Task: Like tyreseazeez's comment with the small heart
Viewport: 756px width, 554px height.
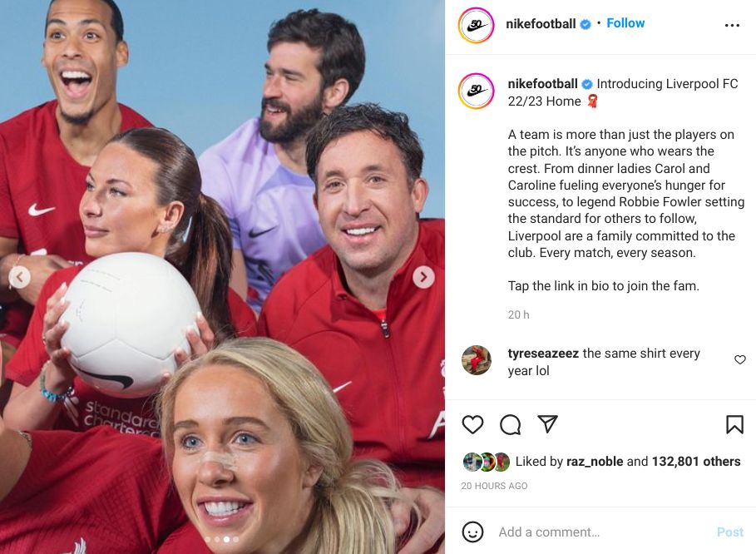Action: point(740,359)
